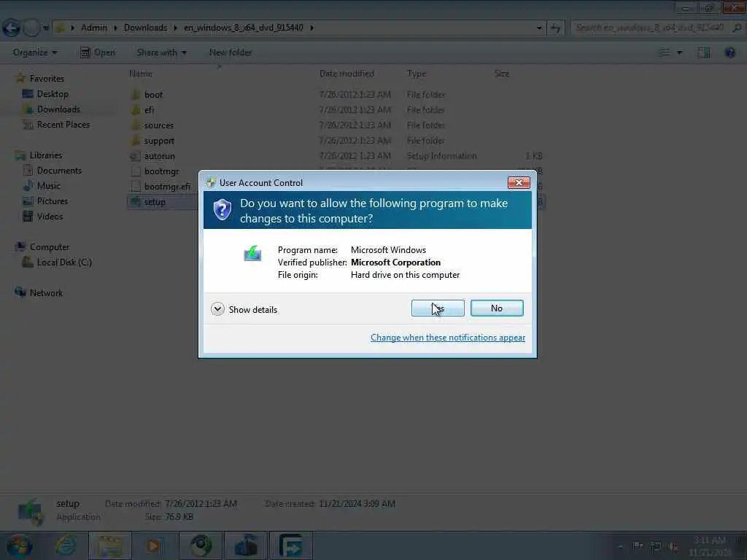Select Music library
This screenshot has width=747, height=560.
coord(49,186)
